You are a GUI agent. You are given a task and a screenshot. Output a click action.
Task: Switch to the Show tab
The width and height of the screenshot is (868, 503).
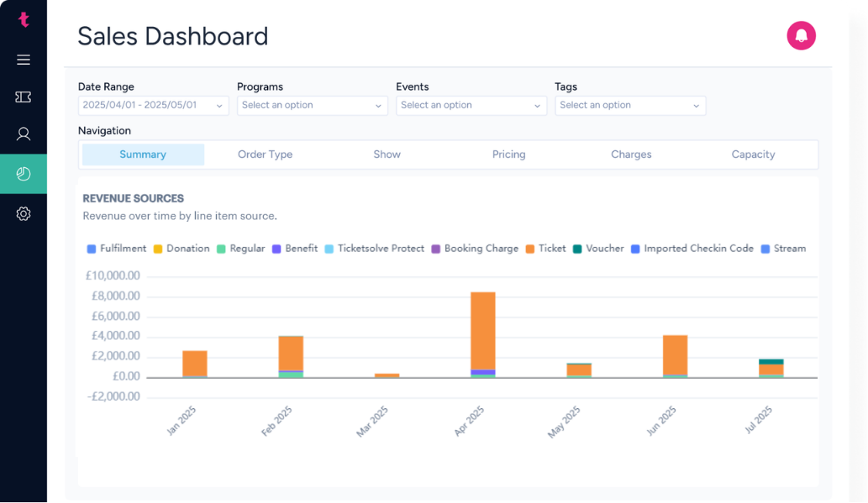(387, 155)
